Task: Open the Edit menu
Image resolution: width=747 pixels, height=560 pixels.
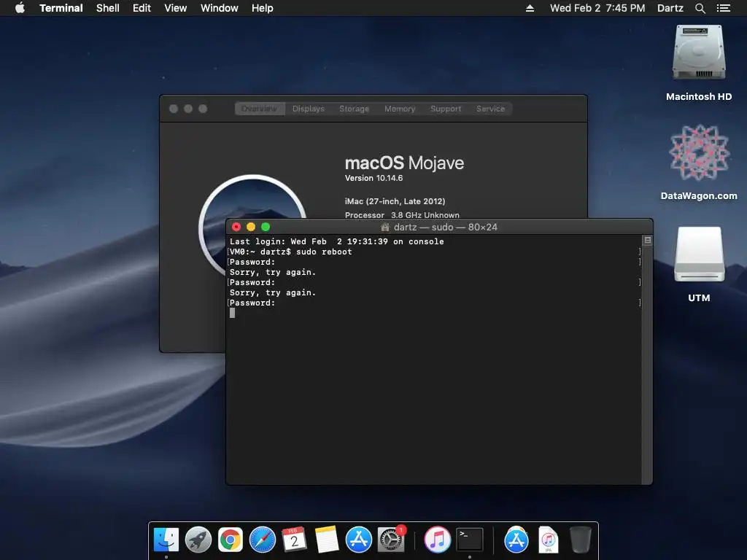Action: click(142, 8)
